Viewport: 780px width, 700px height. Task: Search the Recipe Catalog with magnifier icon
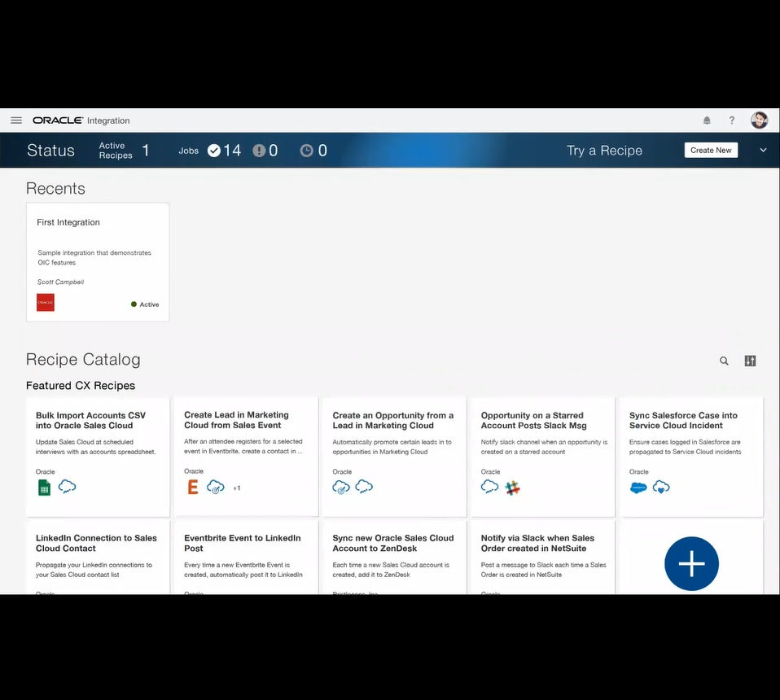click(725, 361)
